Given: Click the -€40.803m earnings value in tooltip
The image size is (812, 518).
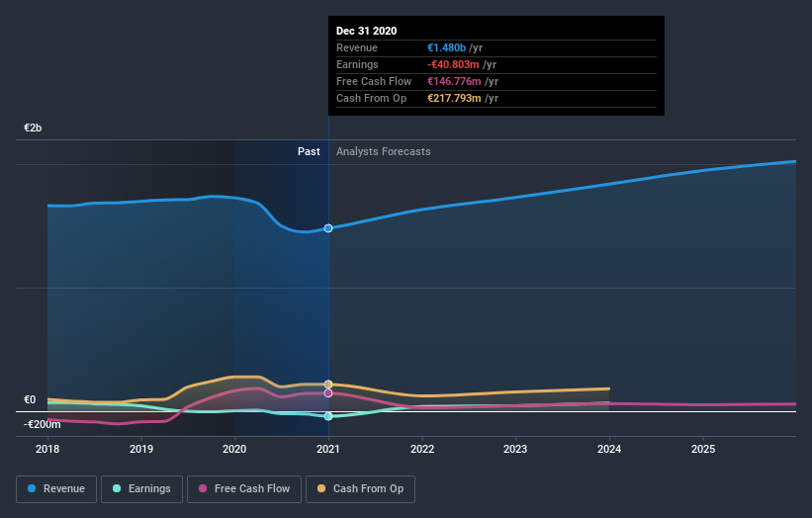Looking at the screenshot, I should (x=453, y=64).
